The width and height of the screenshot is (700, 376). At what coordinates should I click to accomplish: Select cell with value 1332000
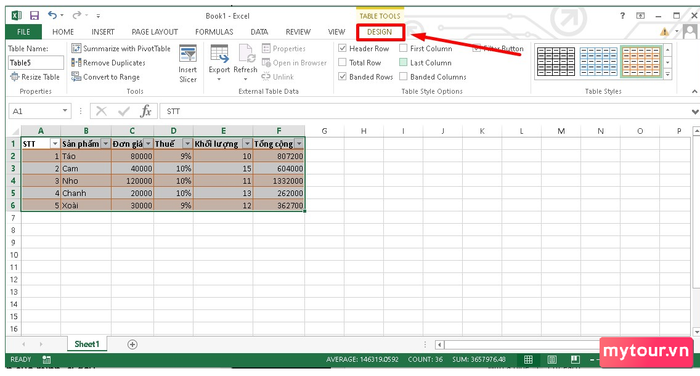(279, 181)
